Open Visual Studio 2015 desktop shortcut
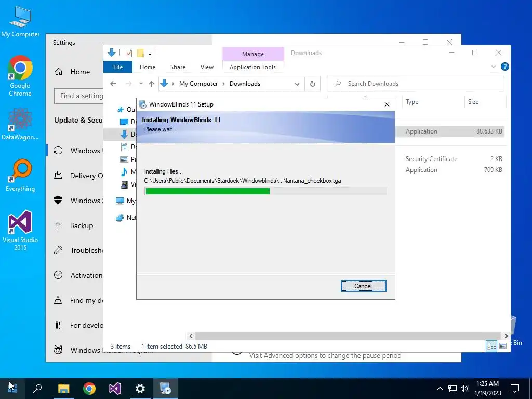Image resolution: width=532 pixels, height=399 pixels. 20,230
